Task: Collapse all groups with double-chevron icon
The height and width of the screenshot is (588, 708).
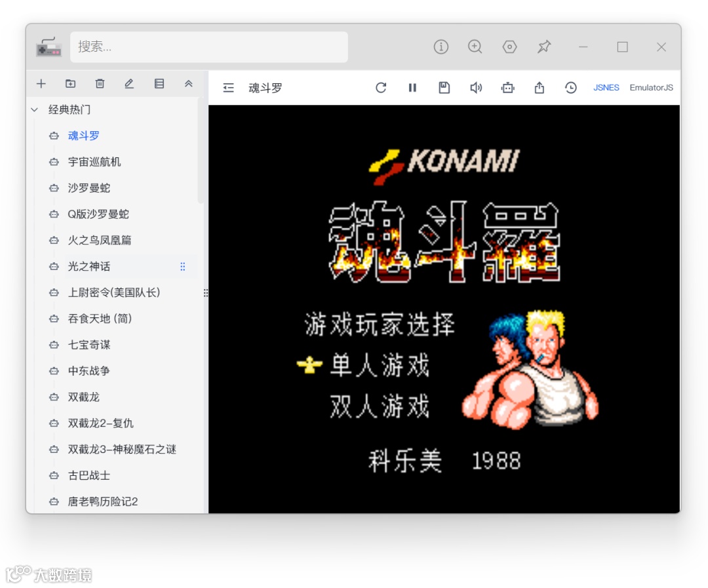Action: click(188, 83)
